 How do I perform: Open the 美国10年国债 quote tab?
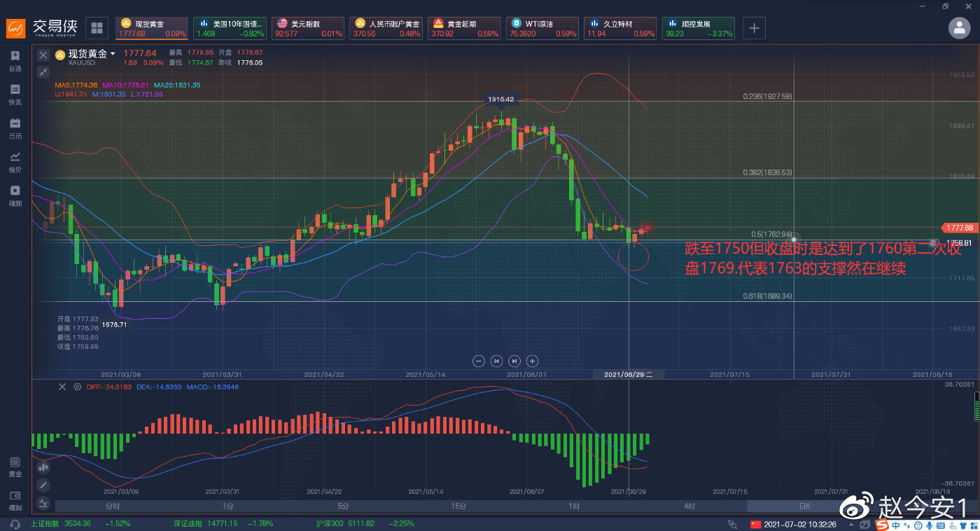click(230, 28)
